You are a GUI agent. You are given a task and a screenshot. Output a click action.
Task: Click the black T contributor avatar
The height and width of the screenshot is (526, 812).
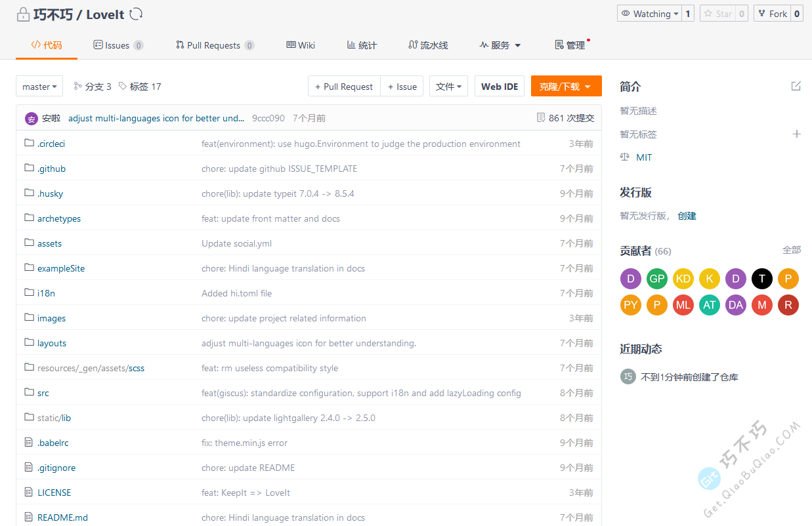point(761,279)
